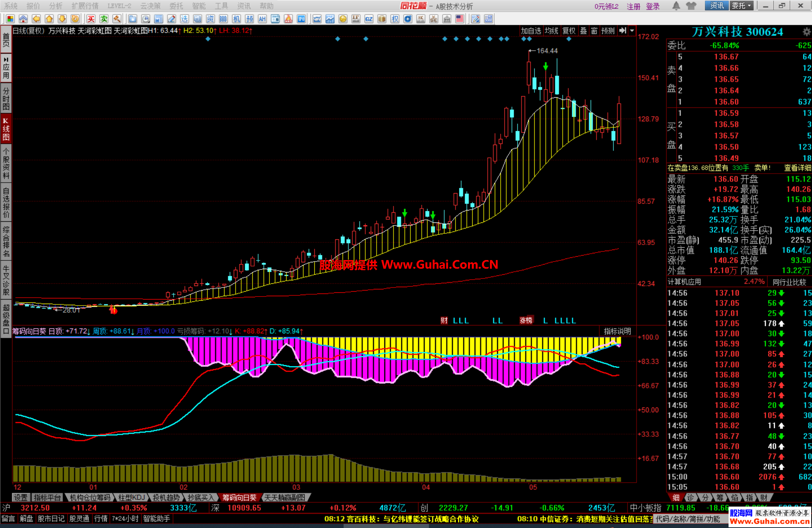812x528 pixels.
Task: Click 股市日记 in the status bar
Action: 51,519
